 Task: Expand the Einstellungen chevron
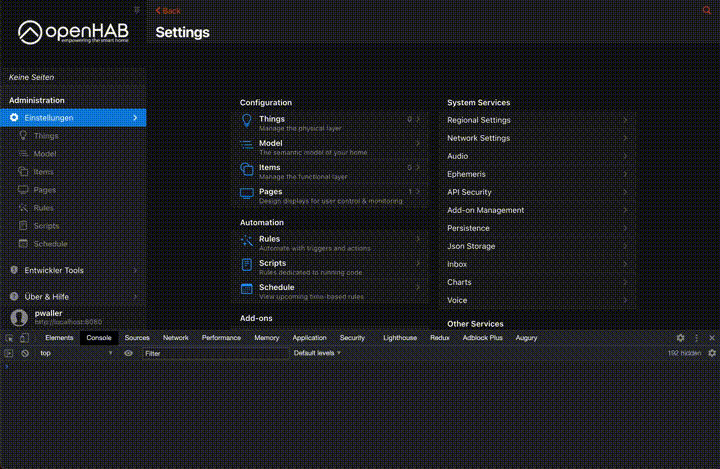(x=135, y=118)
